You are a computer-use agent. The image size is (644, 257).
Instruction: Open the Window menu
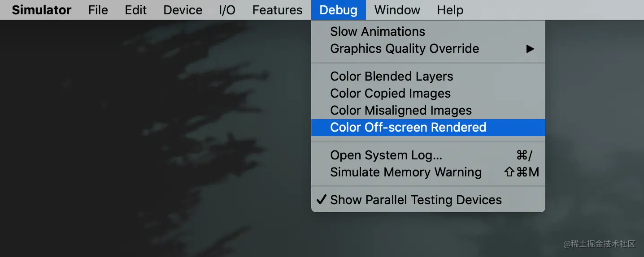(397, 10)
